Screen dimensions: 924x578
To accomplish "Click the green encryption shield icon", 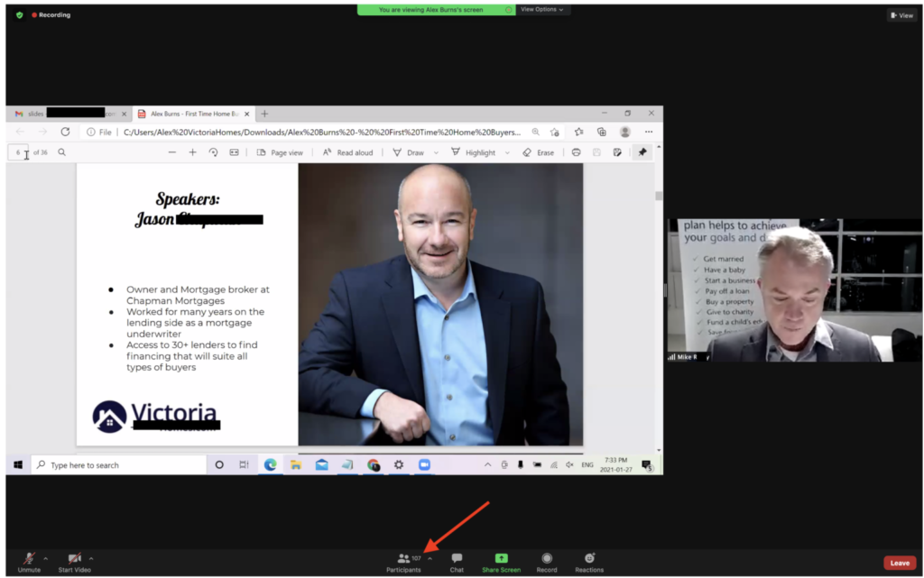I will click(x=20, y=14).
